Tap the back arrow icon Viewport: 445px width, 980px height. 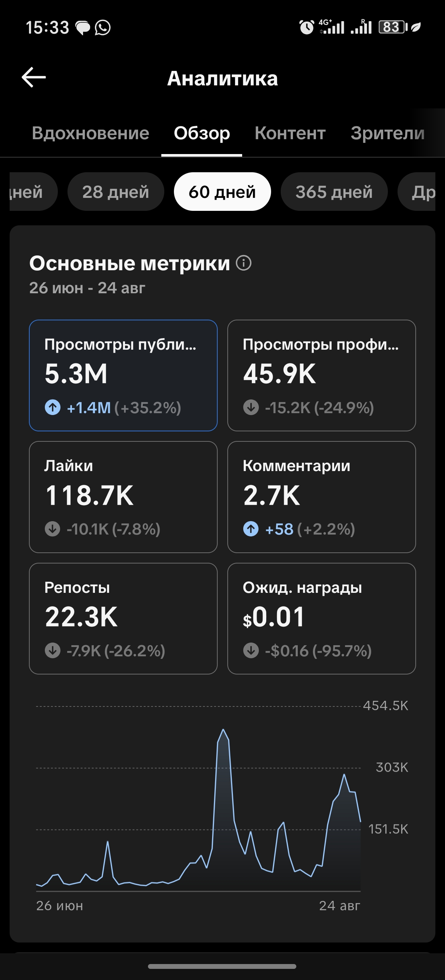tap(34, 77)
